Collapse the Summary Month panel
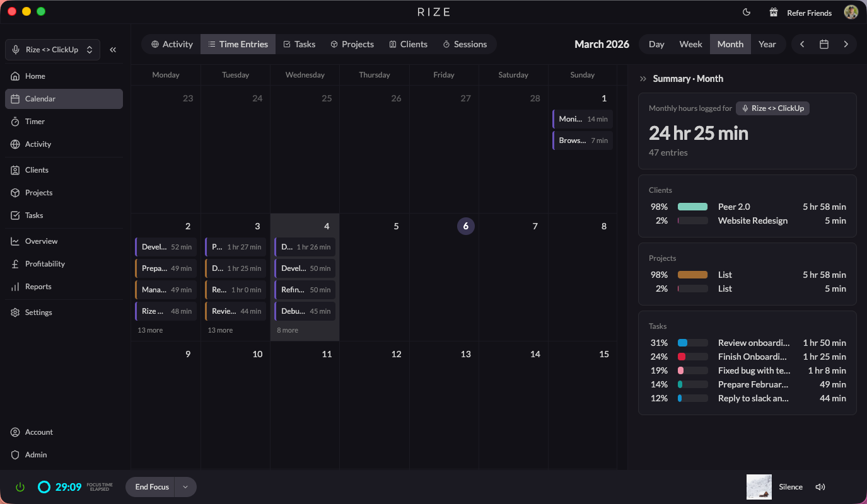This screenshot has width=867, height=504. click(643, 79)
